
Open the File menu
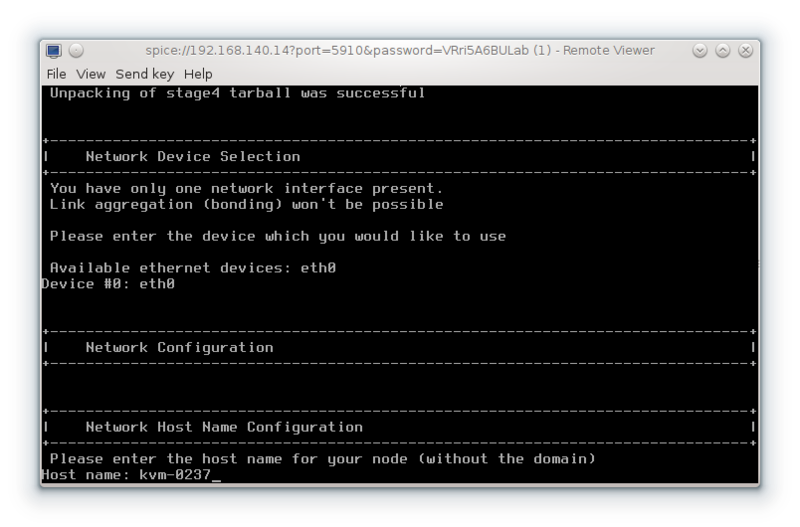tap(57, 74)
